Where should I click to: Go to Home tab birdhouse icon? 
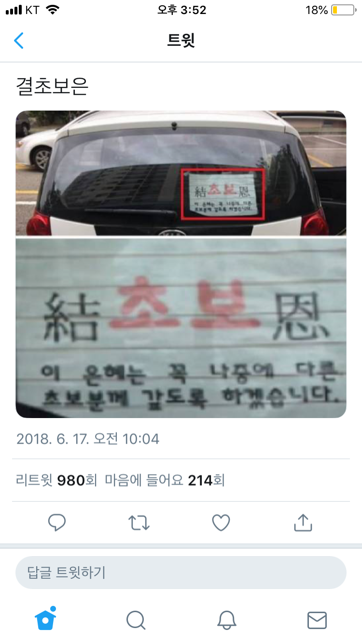tap(46, 618)
